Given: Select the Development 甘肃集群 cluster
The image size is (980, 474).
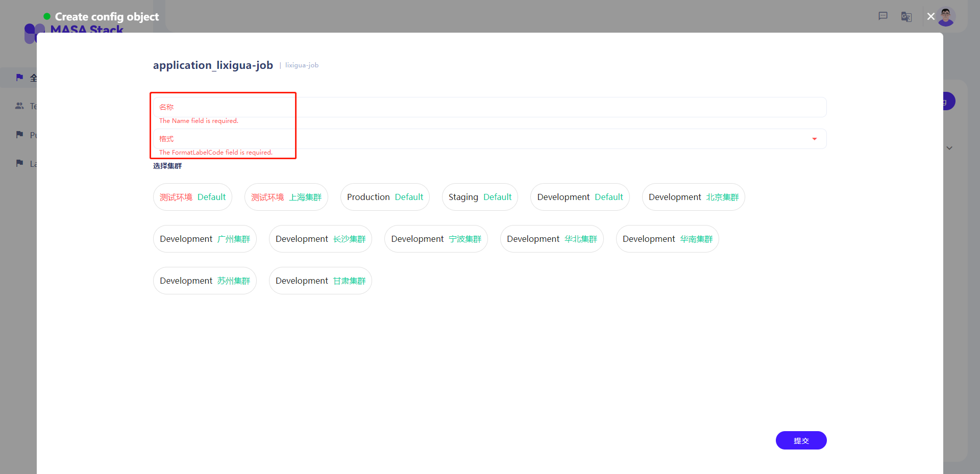Looking at the screenshot, I should point(320,280).
